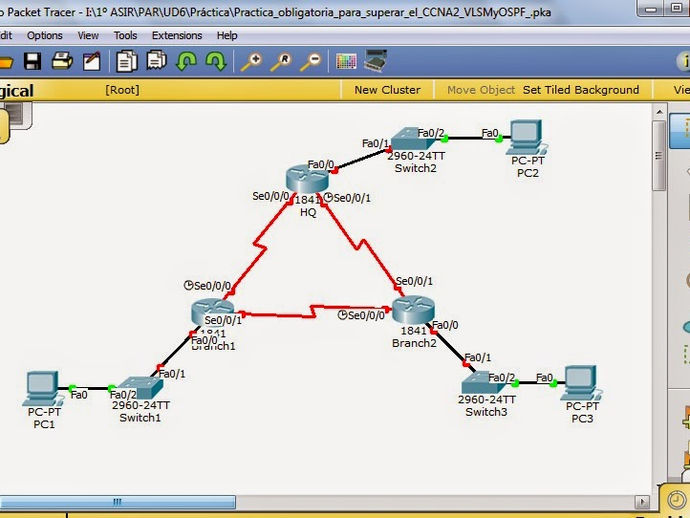Open the Options menu

44,35
